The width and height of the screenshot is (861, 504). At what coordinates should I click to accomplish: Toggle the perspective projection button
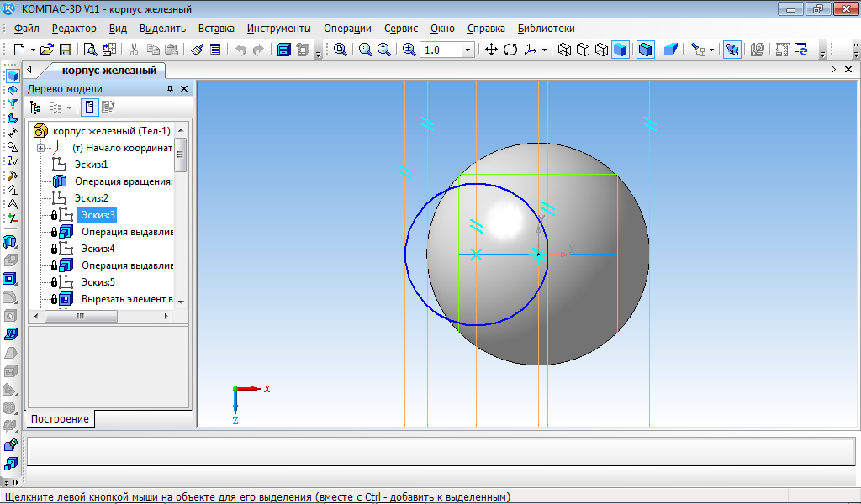pos(670,50)
